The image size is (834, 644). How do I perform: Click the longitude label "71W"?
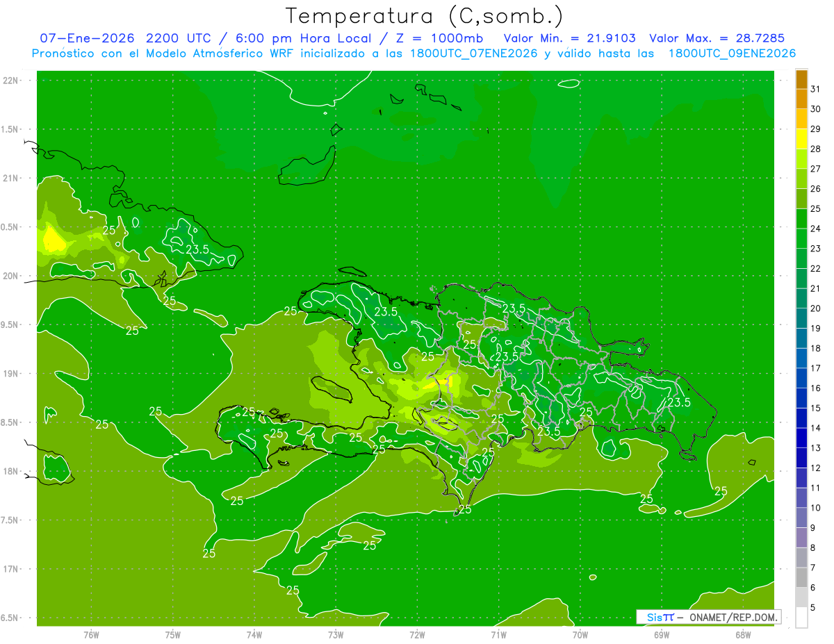(498, 634)
